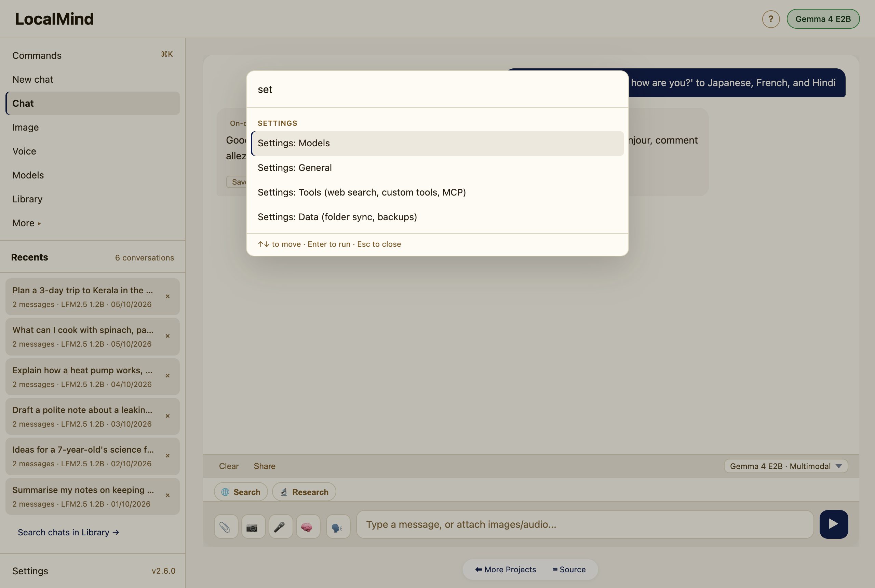Remove the polite note conversation
Screen dimensions: 875x588
(x=167, y=416)
